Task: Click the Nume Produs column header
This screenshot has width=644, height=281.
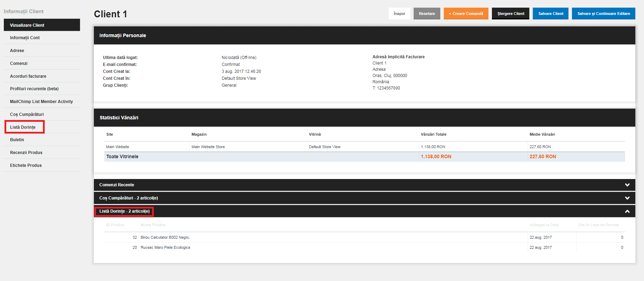Action: tap(153, 225)
